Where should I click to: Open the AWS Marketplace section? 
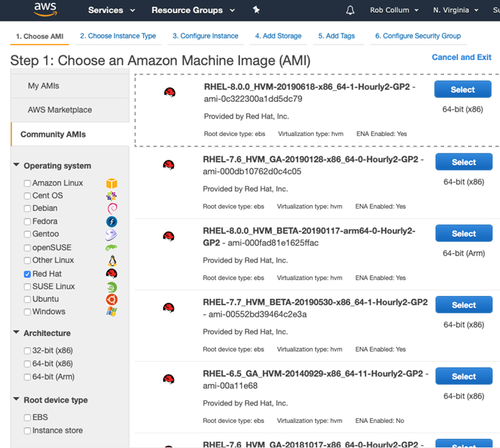[70, 110]
